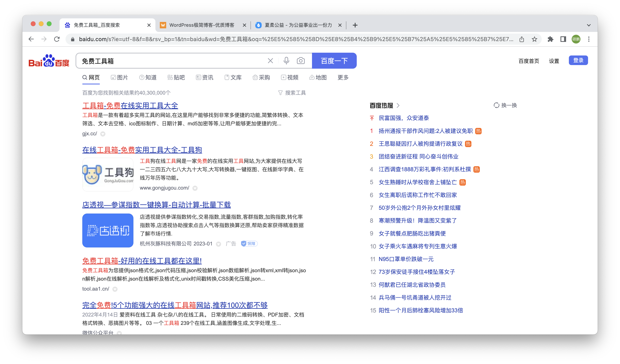Open the 搜索工具 filter
The height and width of the screenshot is (364, 620).
(x=292, y=93)
